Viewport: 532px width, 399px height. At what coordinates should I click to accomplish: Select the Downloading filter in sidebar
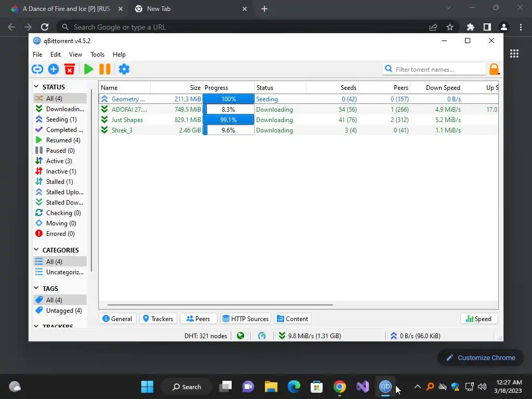(x=60, y=109)
